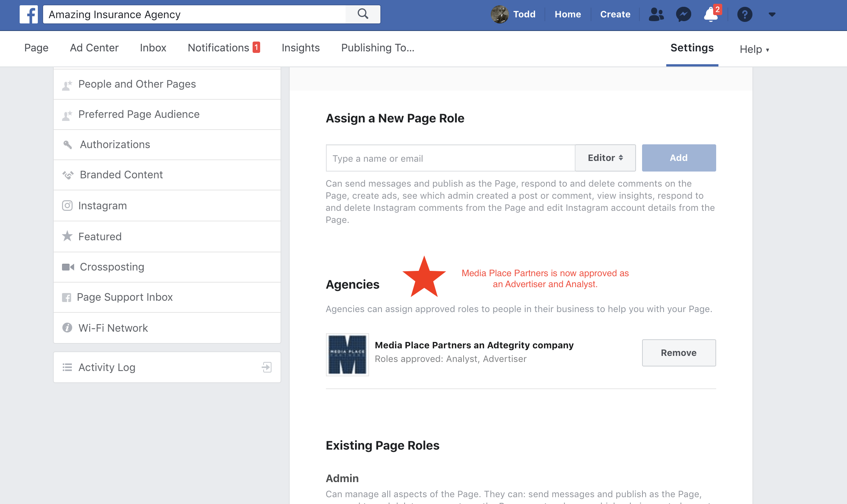This screenshot has width=847, height=504.
Task: Click the Wi-Fi Network info icon
Action: (67, 328)
